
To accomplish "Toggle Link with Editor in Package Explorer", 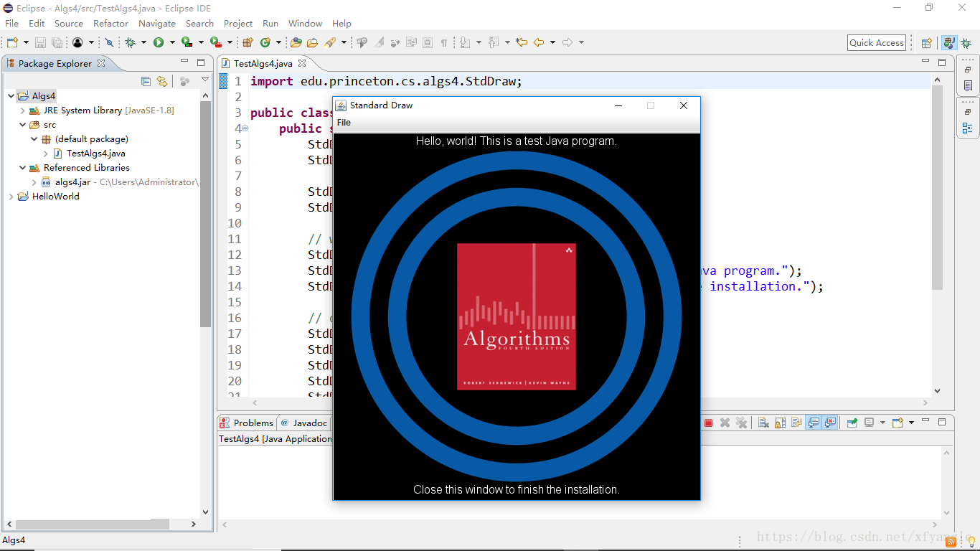I will tap(162, 81).
